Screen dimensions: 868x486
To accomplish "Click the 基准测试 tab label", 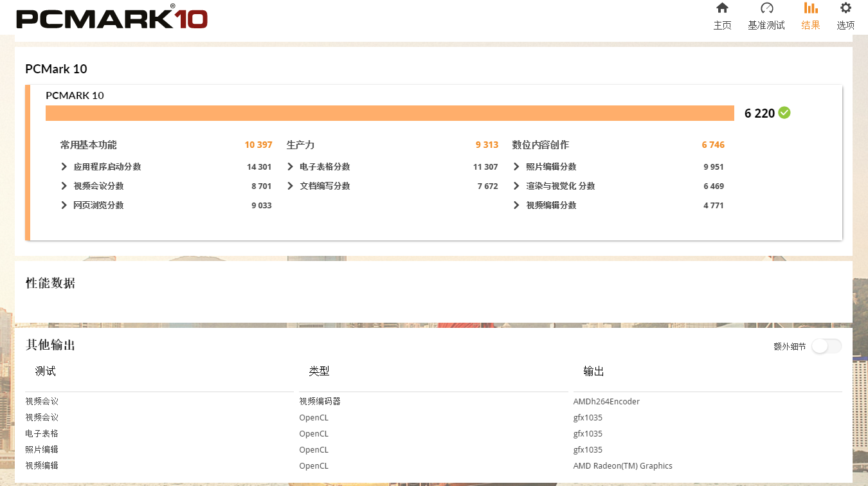I will click(766, 25).
